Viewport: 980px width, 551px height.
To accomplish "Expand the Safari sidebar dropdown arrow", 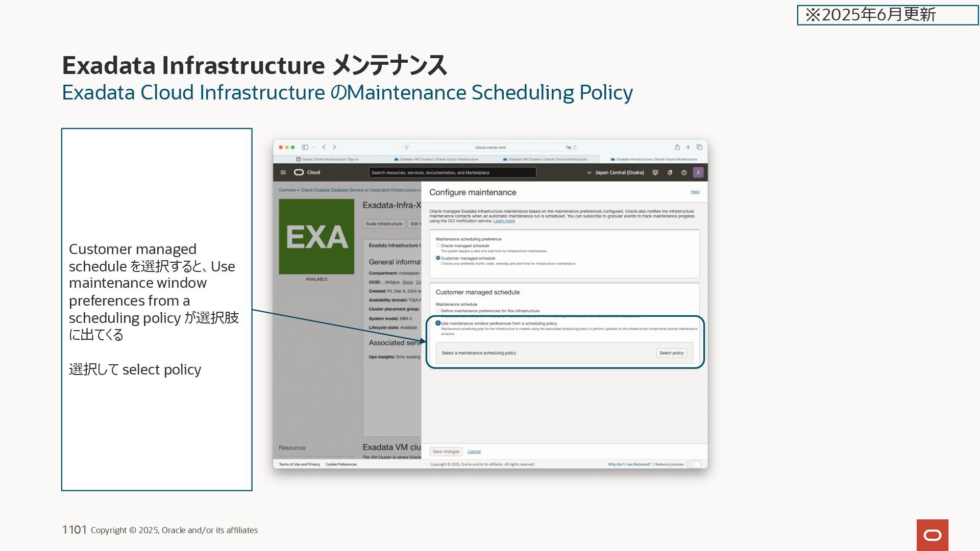I will coord(314,147).
